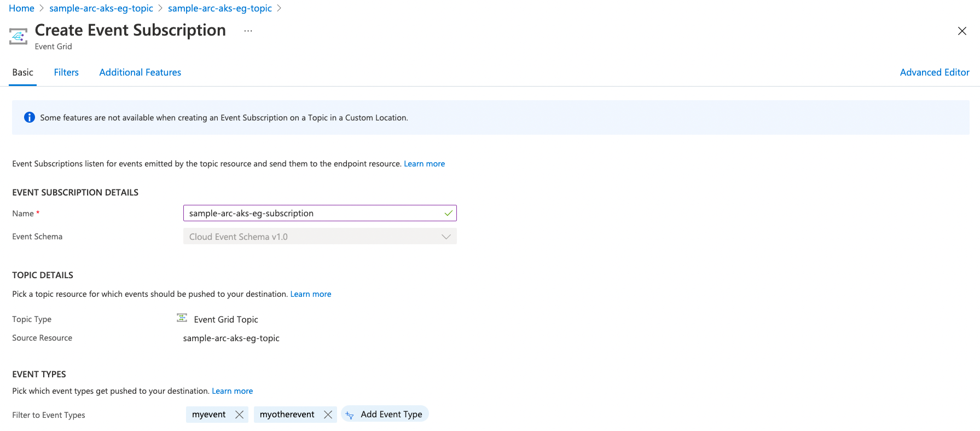This screenshot has width=980, height=431.
Task: Open the ellipsis more options menu
Action: point(248,31)
